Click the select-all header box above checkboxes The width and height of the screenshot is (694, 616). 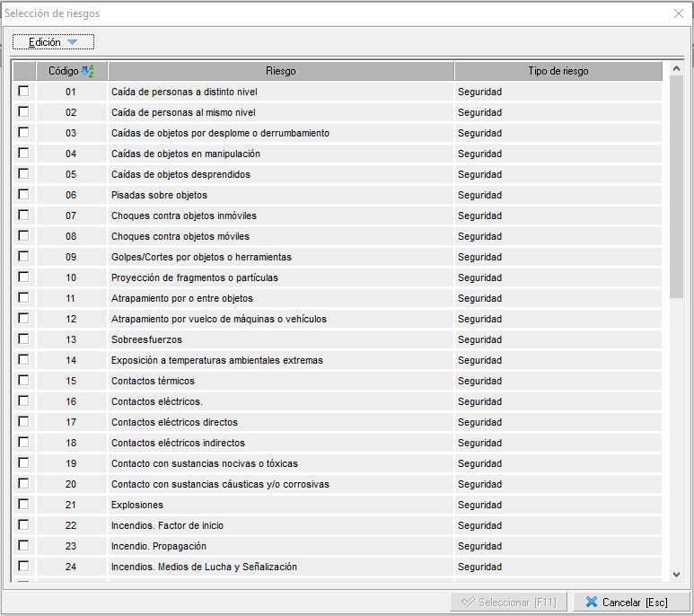coord(23,71)
